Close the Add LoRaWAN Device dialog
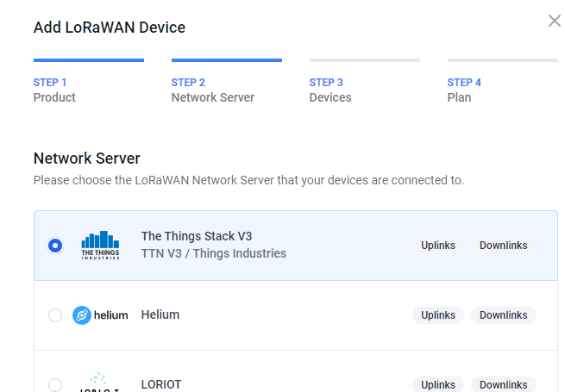Viewport: 565px width, 392px height. (554, 21)
